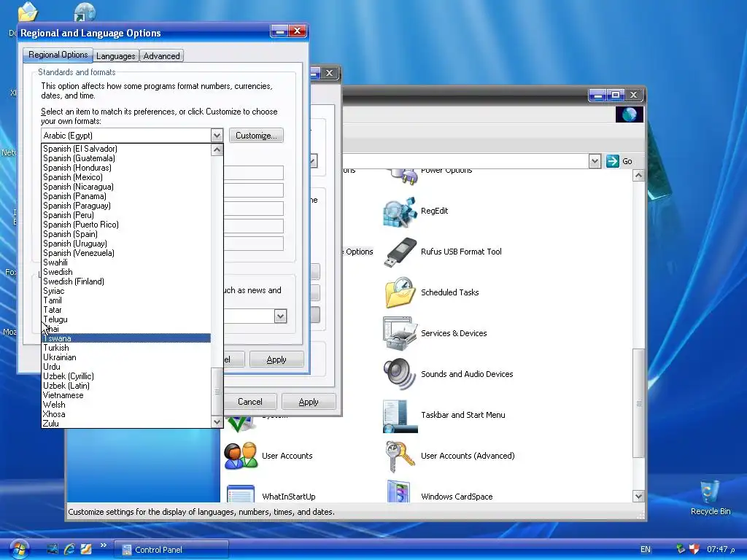Click the Control Panel taskbar button
Image resolution: width=747 pixels, height=560 pixels.
(171, 550)
